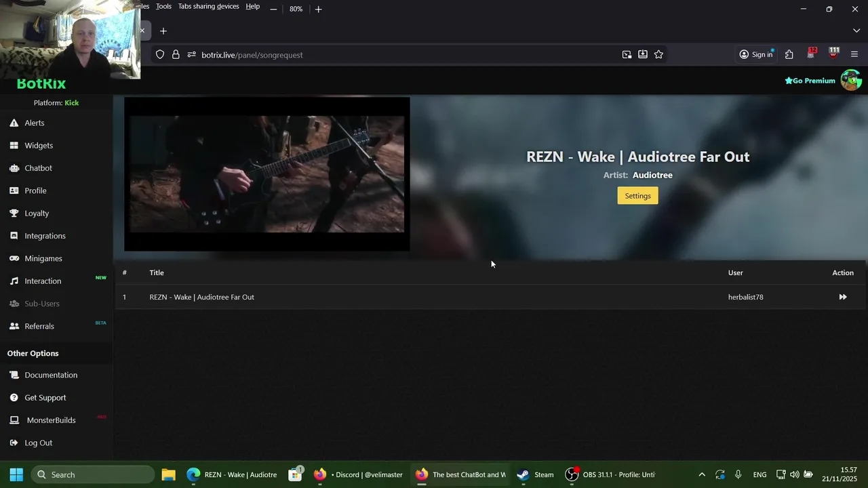Open the Integrations page in the sidebar
868x488 pixels.
[45, 236]
